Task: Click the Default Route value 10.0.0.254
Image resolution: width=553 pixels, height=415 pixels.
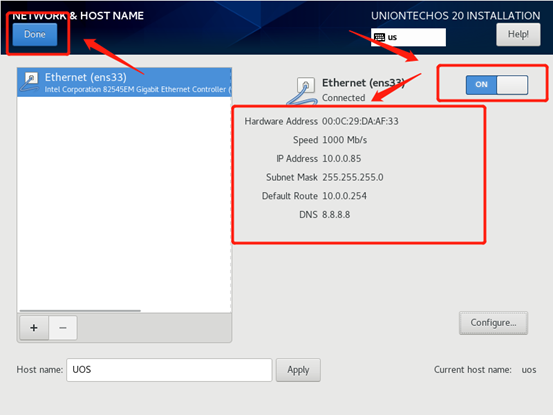Action: (x=345, y=196)
